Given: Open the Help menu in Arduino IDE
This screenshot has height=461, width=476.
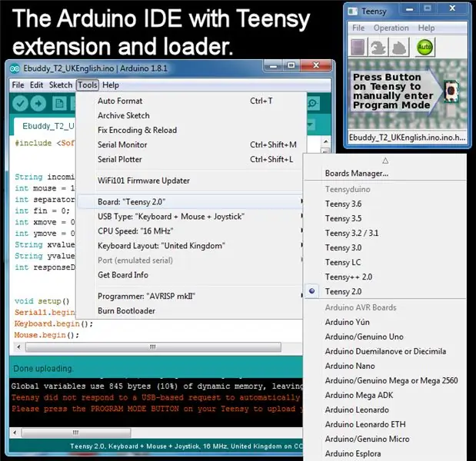Looking at the screenshot, I should click(111, 85).
